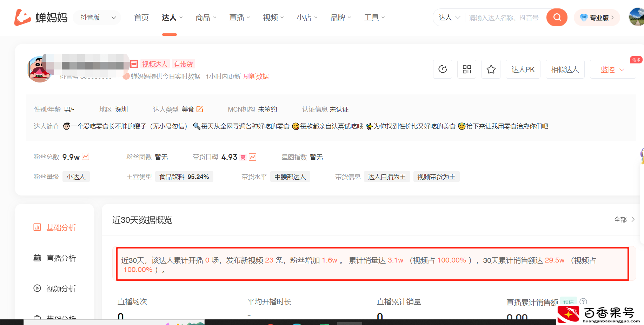Click the 蝉妈妈 logo icon
644x325 pixels.
[22, 17]
